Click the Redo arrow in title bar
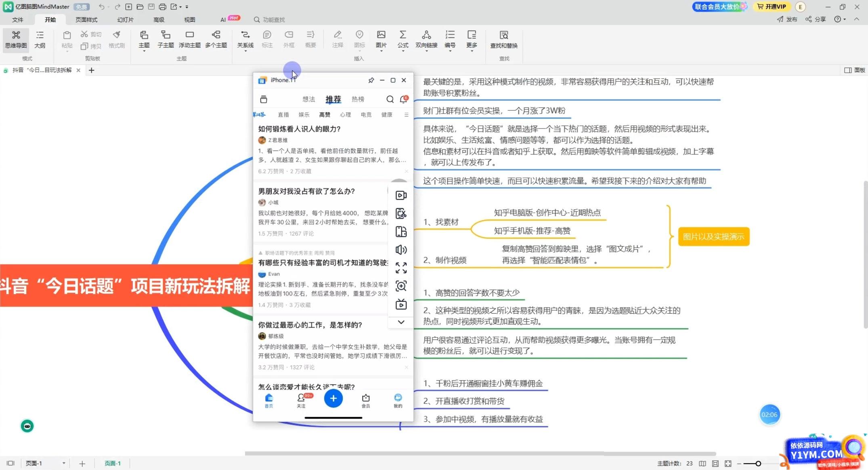 (117, 7)
